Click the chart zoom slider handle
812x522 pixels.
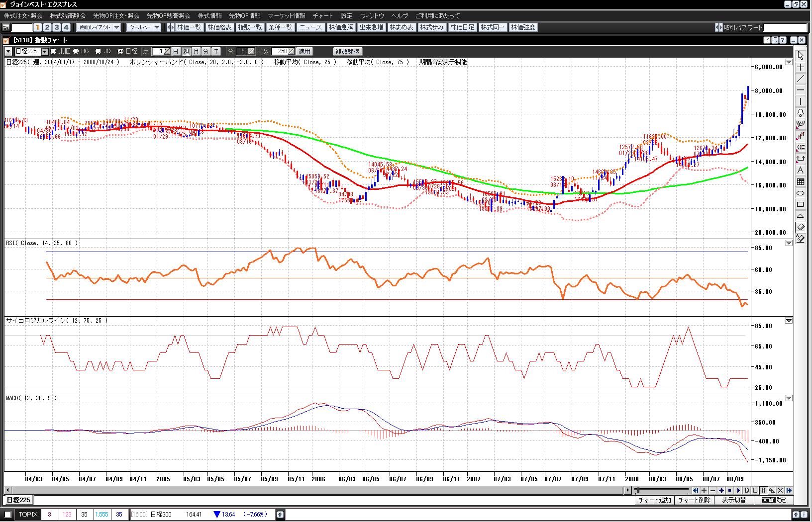coord(637,490)
